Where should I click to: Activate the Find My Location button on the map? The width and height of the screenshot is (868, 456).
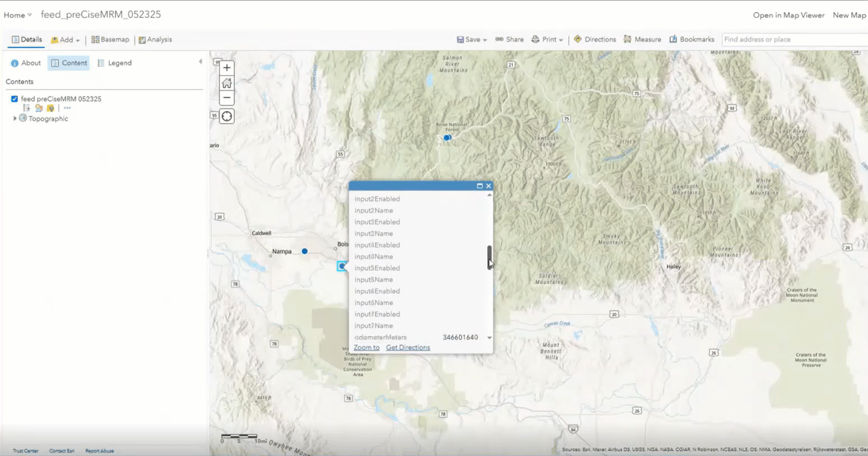(226, 116)
